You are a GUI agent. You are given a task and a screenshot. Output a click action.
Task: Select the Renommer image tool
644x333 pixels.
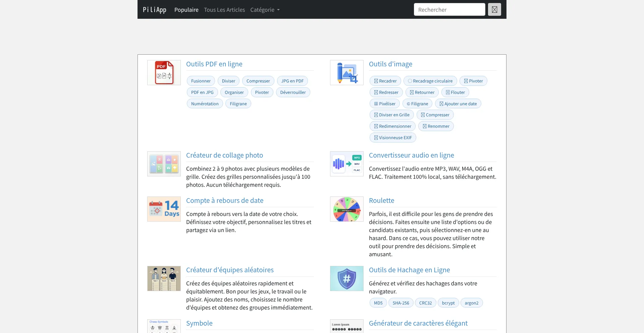click(436, 126)
